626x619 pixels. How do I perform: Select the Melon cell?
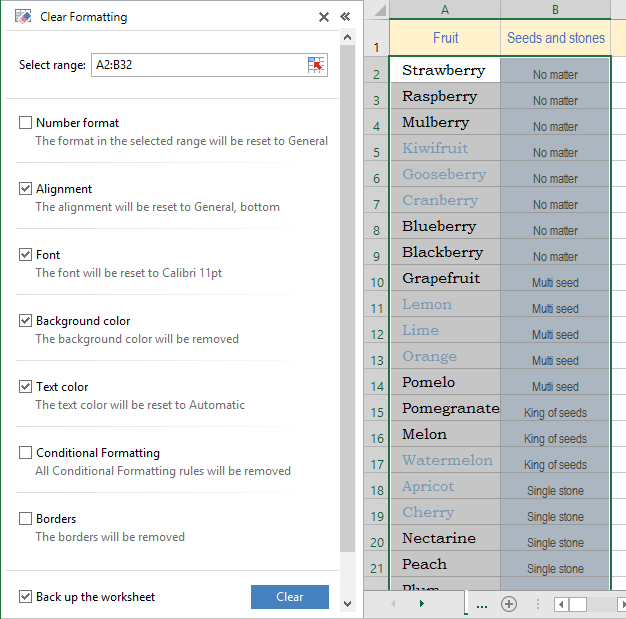(445, 434)
